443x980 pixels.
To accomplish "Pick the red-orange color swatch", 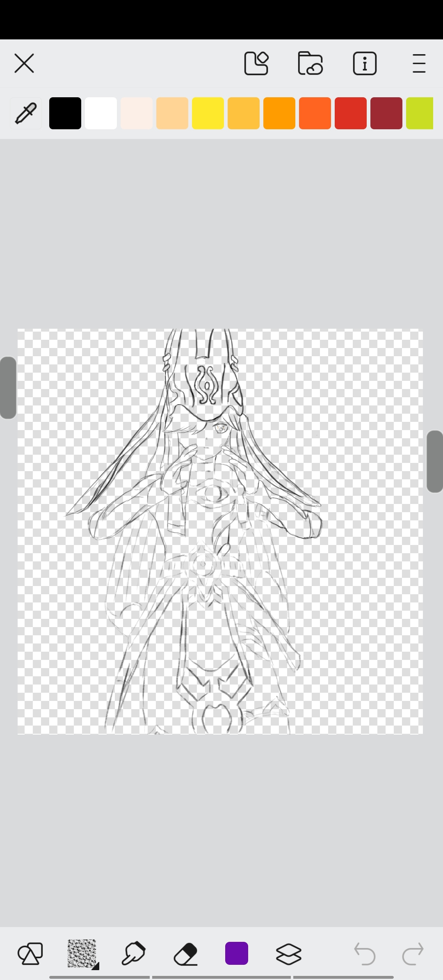I will 315,113.
